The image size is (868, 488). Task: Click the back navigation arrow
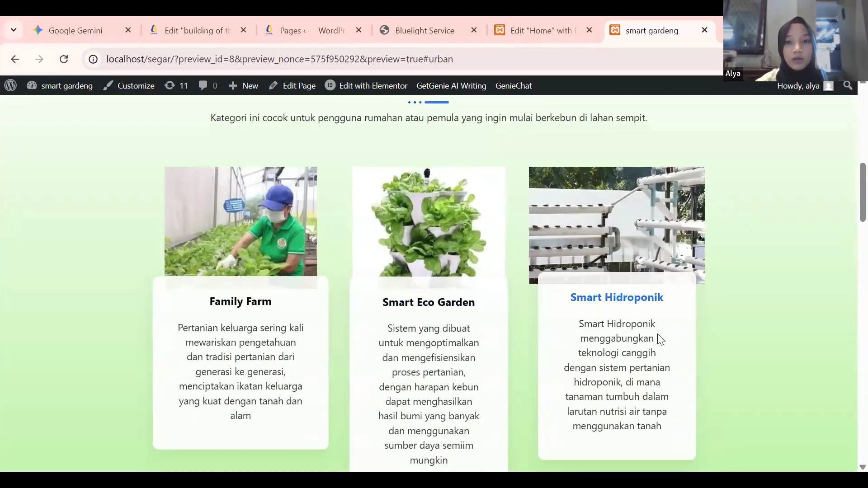pos(15,59)
